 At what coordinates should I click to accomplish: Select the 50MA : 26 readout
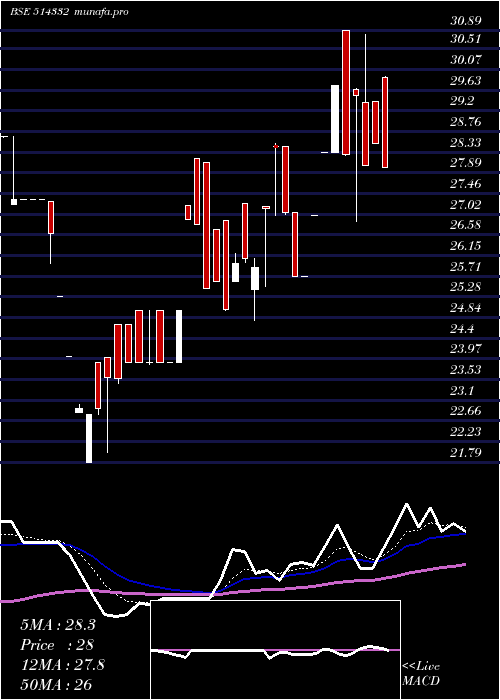point(56,685)
